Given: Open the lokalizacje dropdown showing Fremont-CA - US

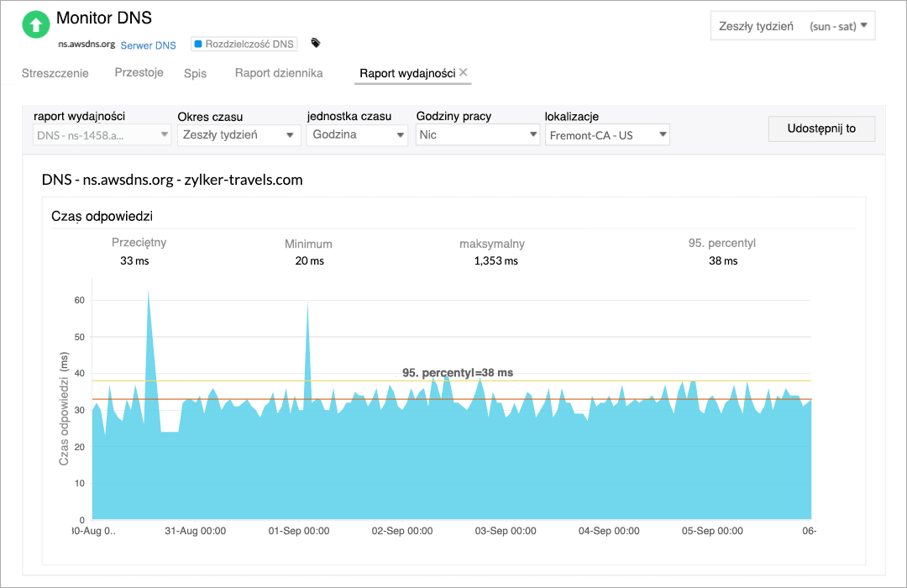Looking at the screenshot, I should (x=607, y=134).
